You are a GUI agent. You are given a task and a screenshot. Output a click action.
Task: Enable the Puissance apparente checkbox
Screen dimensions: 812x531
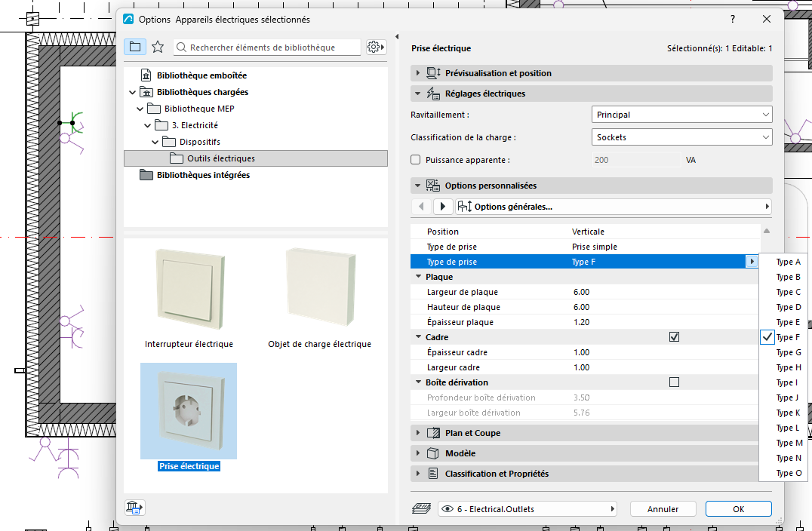click(x=415, y=160)
